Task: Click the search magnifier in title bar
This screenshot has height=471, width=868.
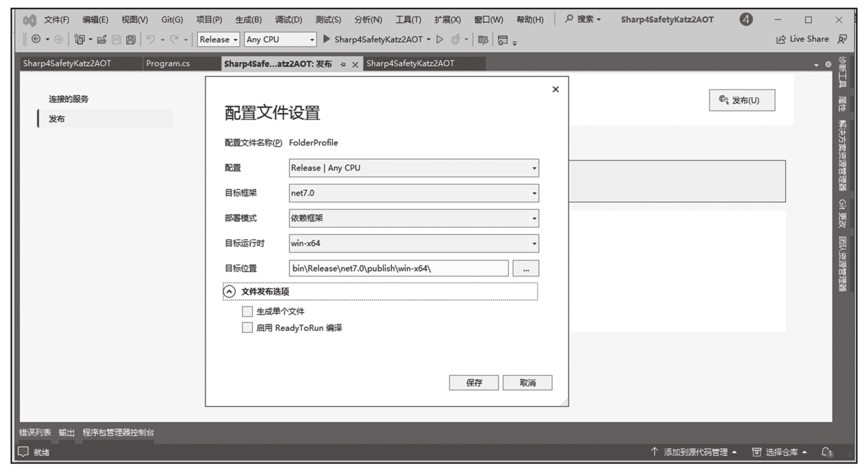Action: click(x=569, y=20)
